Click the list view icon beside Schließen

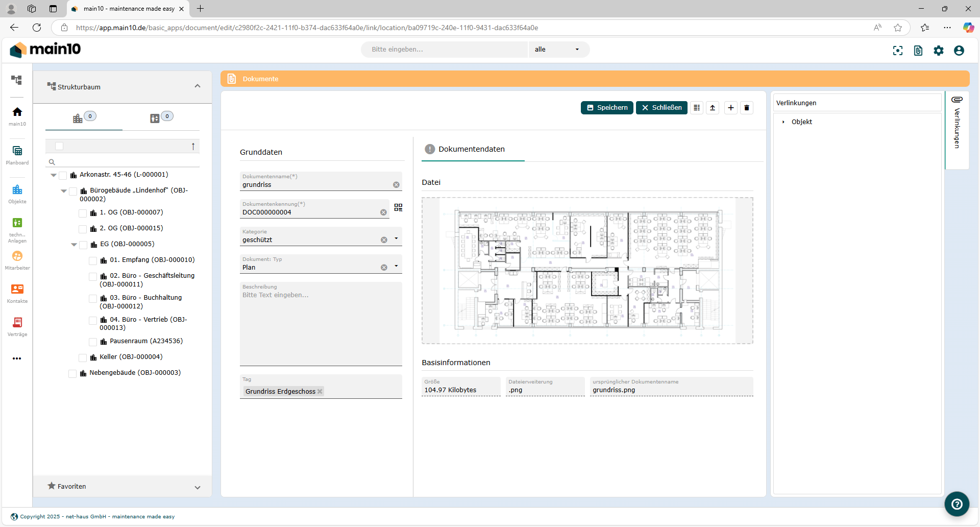(697, 108)
